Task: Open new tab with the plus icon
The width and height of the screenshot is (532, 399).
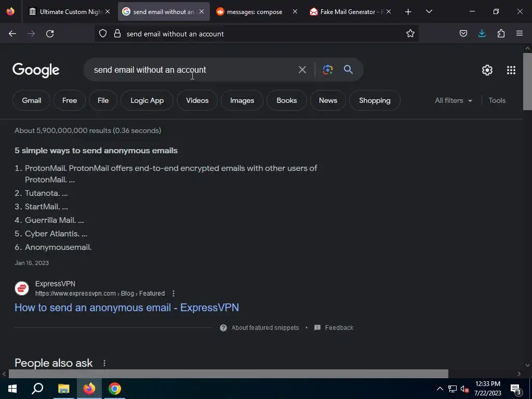Action: tap(408, 12)
